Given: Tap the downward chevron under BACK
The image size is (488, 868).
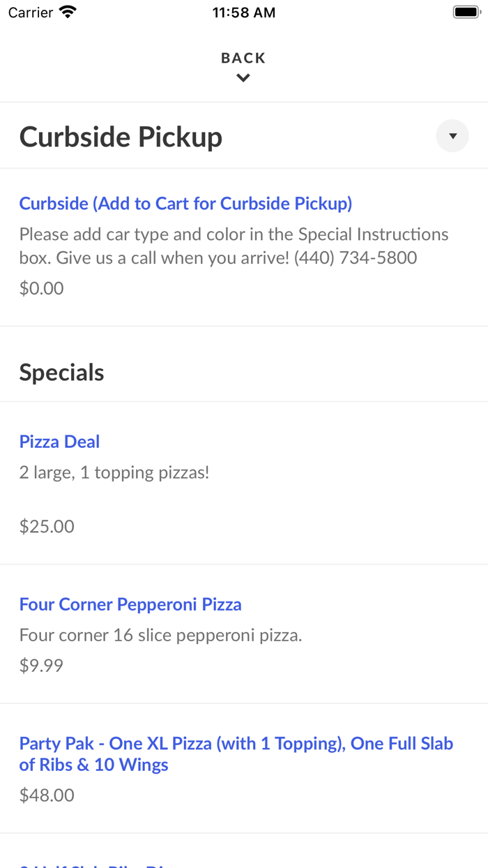Looking at the screenshot, I should (243, 77).
